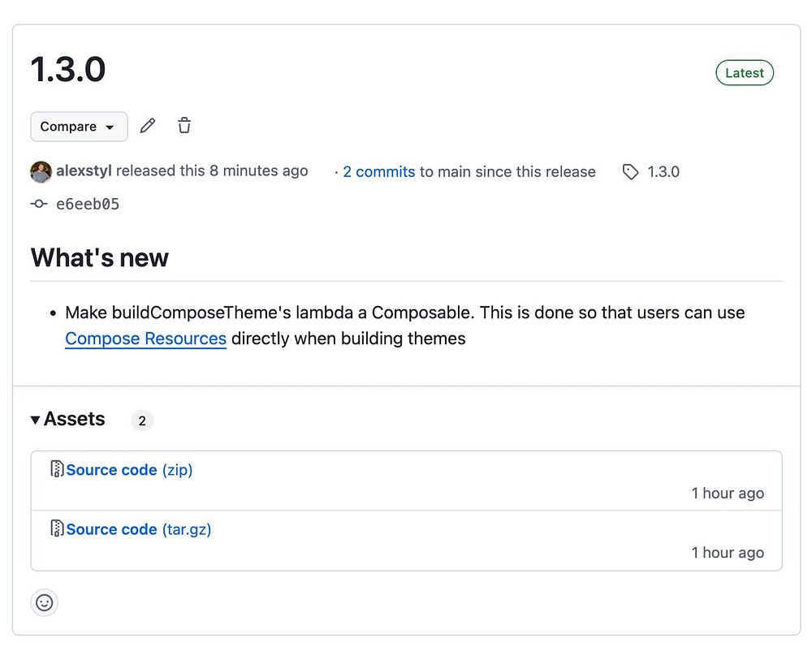Click the 8 minutes ago timestamp
The image size is (812, 651).
pos(258,171)
